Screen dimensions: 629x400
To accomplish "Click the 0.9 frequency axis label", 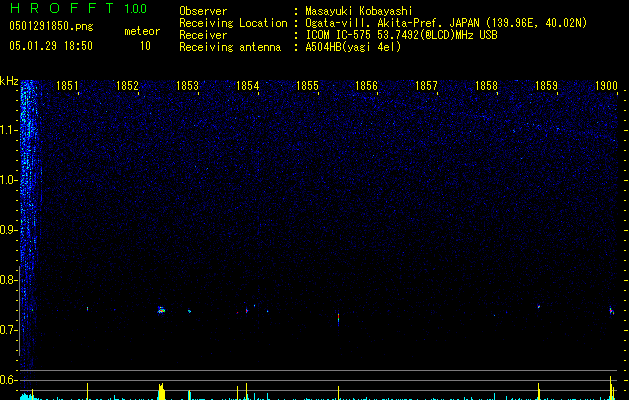I will point(8,230).
